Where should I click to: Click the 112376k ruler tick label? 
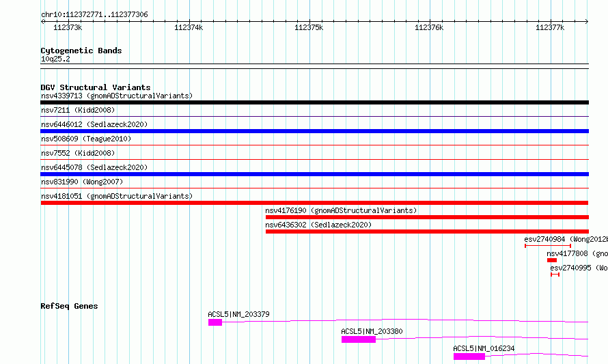pos(429,27)
